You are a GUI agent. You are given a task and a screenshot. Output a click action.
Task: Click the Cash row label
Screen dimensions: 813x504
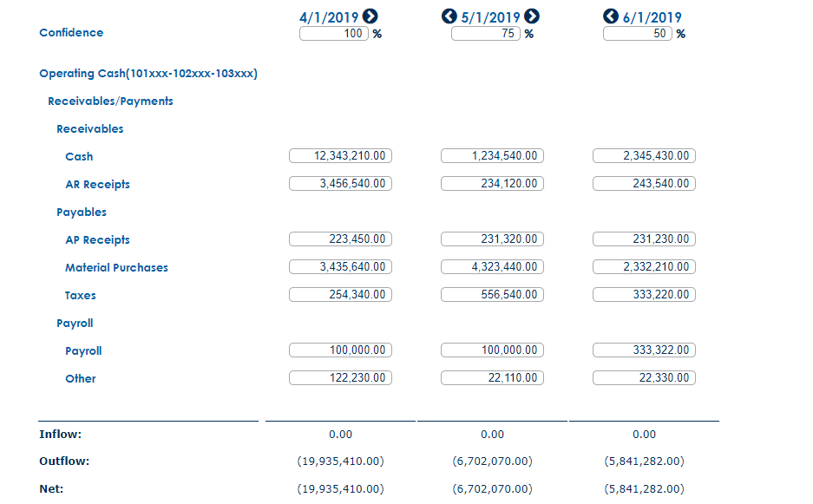(x=79, y=157)
